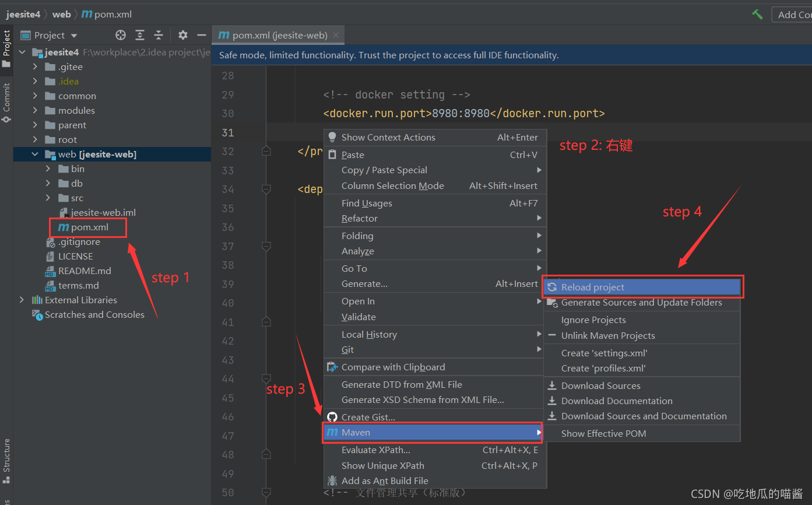This screenshot has width=812, height=505.
Task: Open the Project tool window side tab
Action: coord(6,49)
